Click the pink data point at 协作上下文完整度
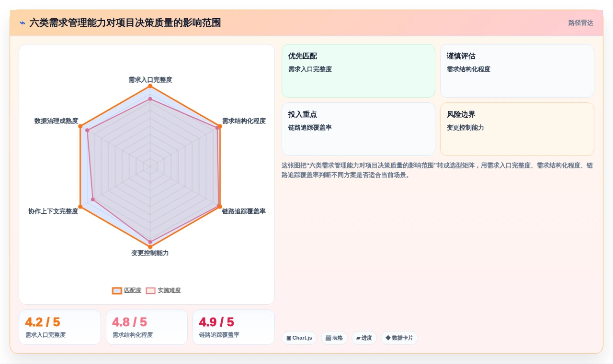Screen dimensions: 613x364 (x=93, y=199)
